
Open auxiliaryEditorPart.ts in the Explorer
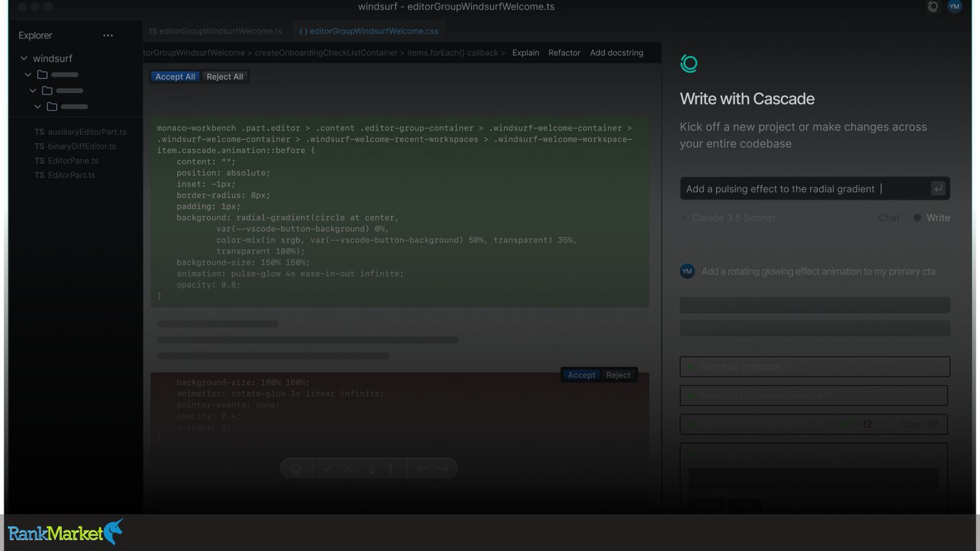(x=80, y=132)
